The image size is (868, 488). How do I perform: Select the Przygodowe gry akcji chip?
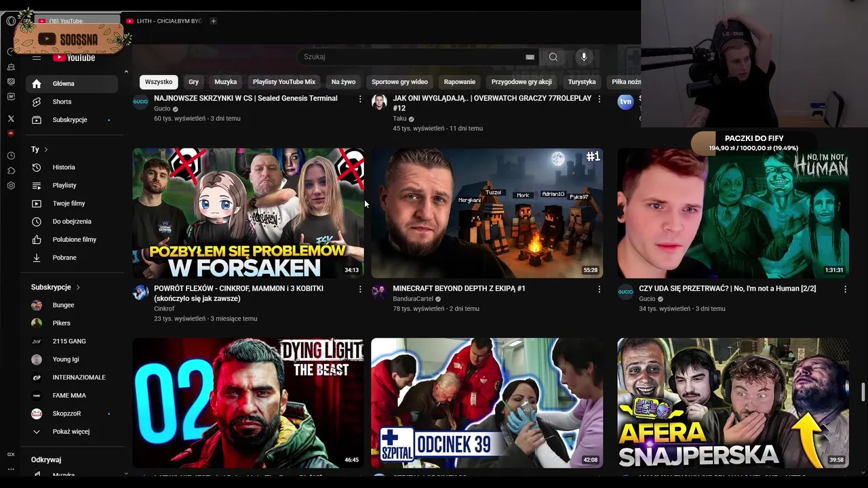[521, 82]
